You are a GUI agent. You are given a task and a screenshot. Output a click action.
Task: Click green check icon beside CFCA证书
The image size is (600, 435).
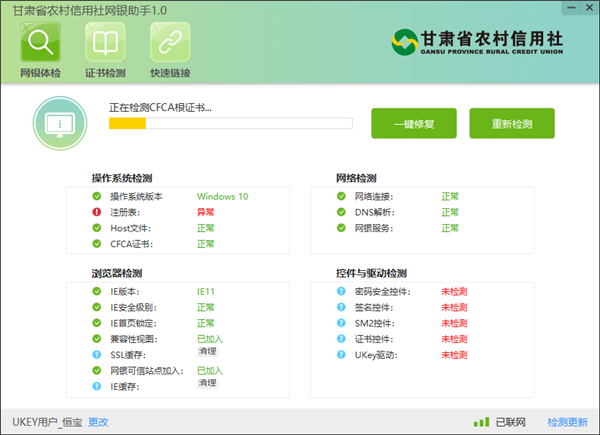(97, 244)
